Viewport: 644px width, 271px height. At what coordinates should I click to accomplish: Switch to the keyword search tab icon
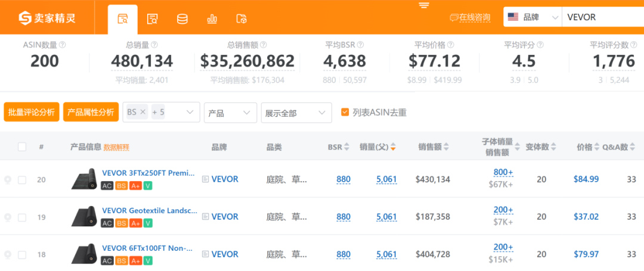(153, 19)
